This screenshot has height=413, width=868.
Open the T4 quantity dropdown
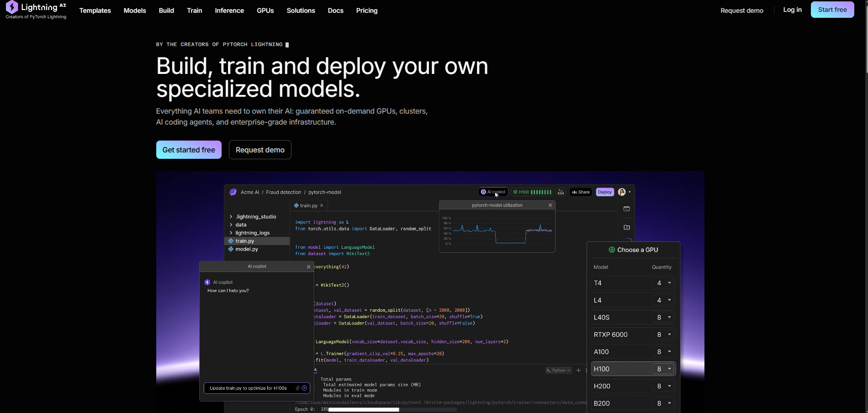coord(663,283)
